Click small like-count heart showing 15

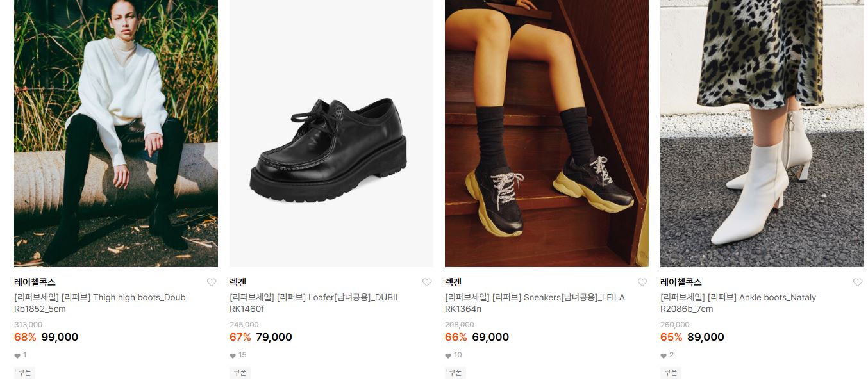(233, 355)
